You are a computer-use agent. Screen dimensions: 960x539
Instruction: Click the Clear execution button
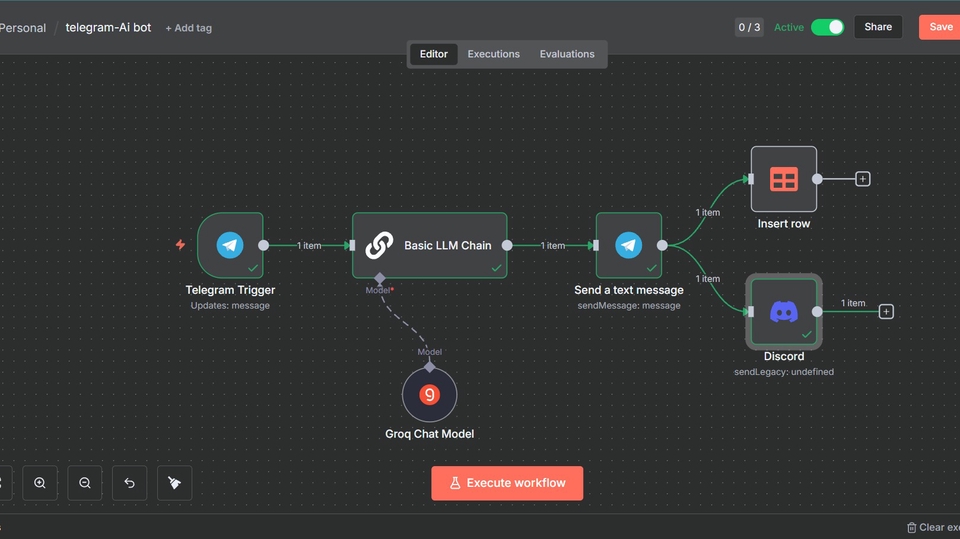pyautogui.click(x=933, y=527)
